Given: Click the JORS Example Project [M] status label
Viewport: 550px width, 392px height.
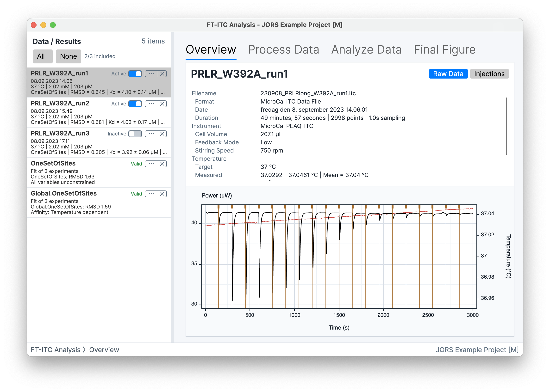Looking at the screenshot, I should pyautogui.click(x=477, y=350).
